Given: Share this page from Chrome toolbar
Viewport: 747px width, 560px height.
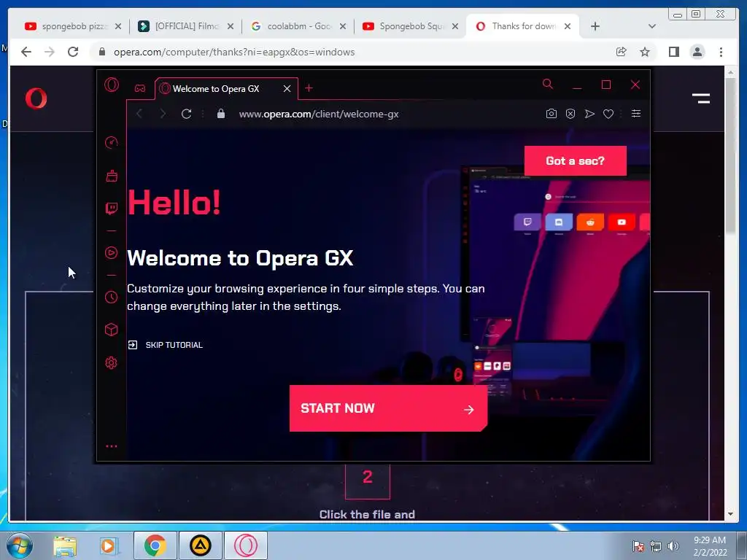Looking at the screenshot, I should click(x=621, y=52).
